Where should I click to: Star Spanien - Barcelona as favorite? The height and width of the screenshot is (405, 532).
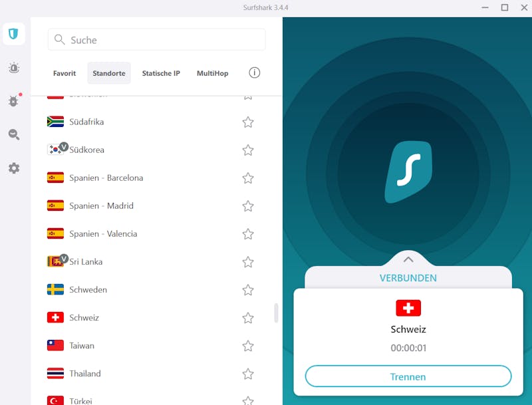(x=248, y=178)
